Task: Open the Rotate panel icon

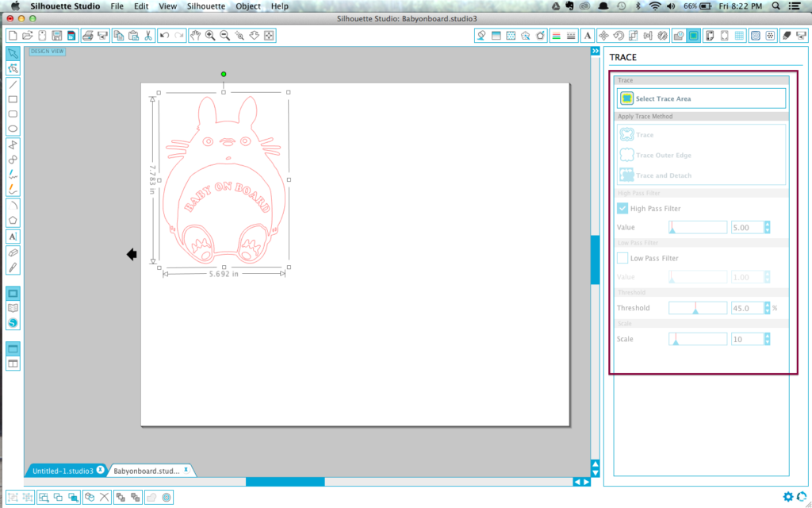Action: (x=619, y=36)
